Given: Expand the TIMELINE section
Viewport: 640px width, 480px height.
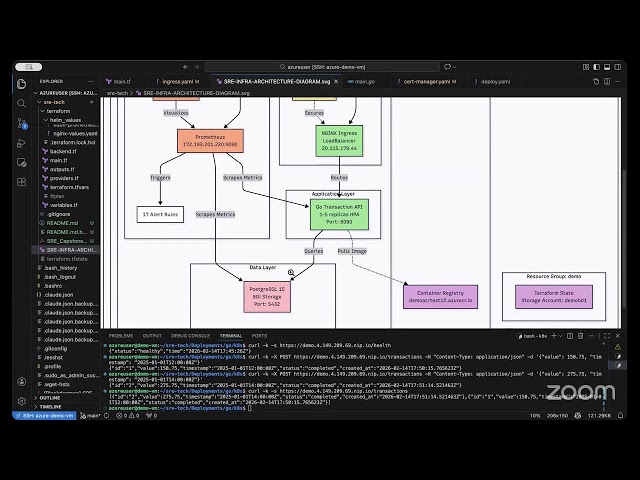Looking at the screenshot, I should click(x=48, y=407).
